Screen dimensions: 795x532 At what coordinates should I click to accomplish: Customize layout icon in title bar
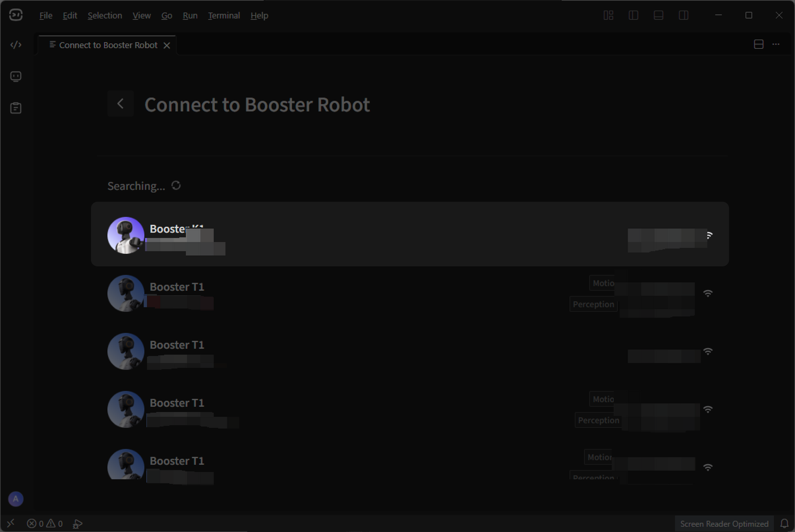[608, 15]
